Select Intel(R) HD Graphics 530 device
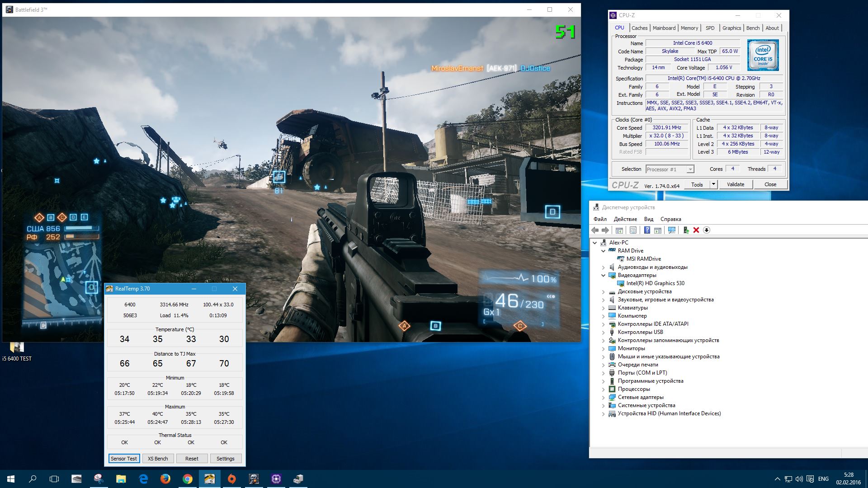 coord(655,283)
